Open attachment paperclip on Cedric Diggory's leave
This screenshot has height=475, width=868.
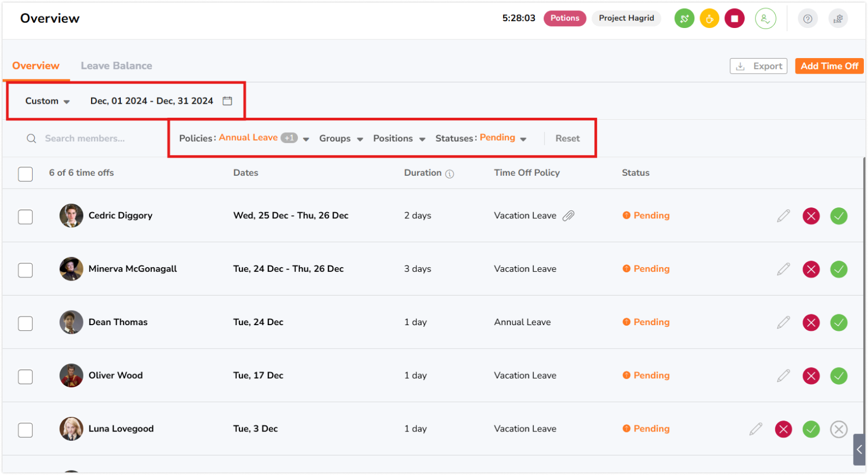[568, 216]
